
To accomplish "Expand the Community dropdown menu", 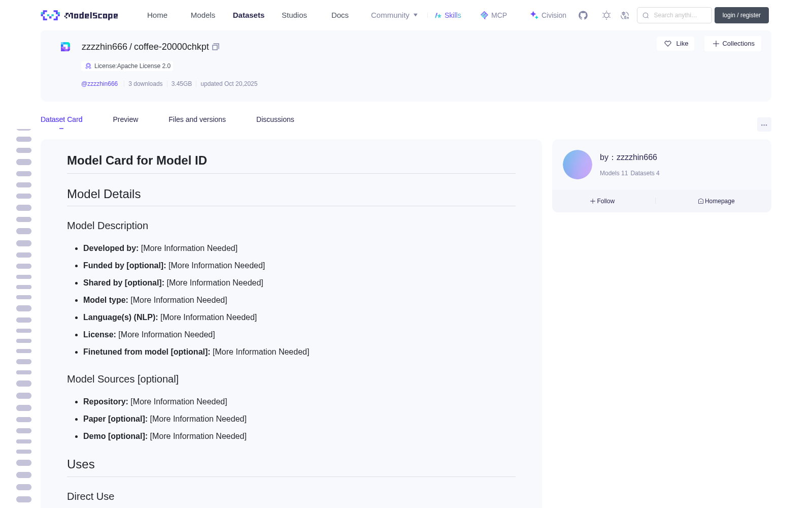I will click(x=394, y=15).
